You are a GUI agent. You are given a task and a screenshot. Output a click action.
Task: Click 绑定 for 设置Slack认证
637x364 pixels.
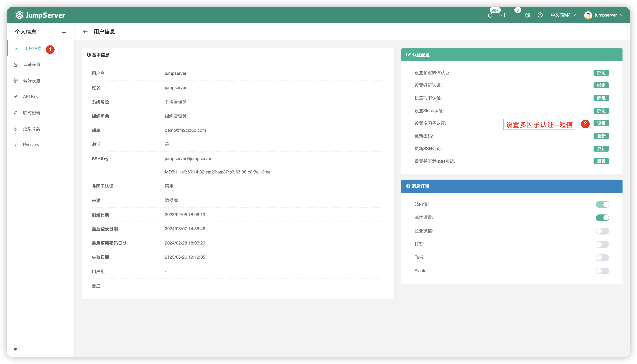[601, 111]
